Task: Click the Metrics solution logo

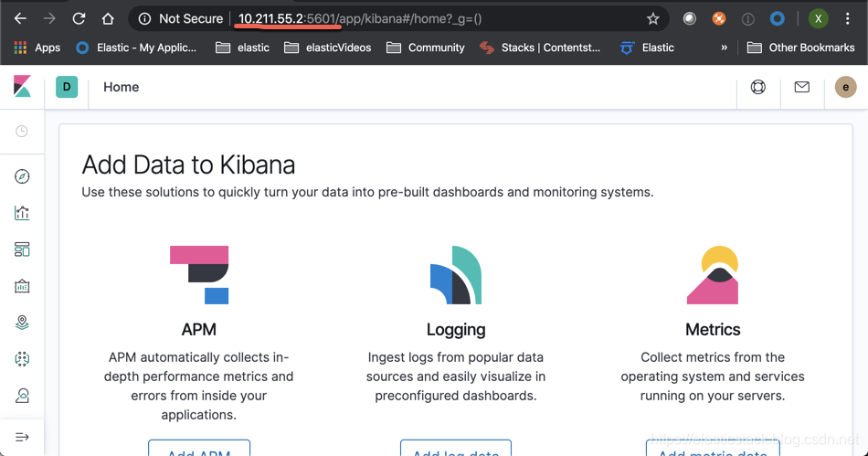Action: (x=713, y=275)
